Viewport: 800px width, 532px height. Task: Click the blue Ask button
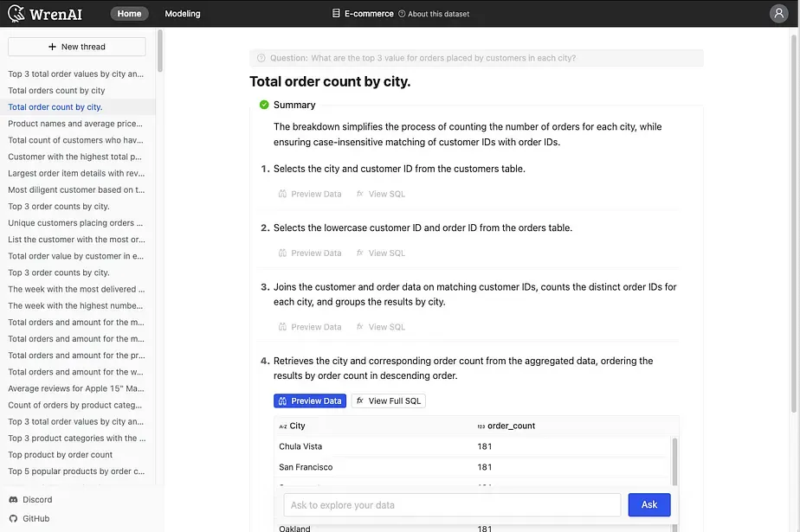click(648, 504)
